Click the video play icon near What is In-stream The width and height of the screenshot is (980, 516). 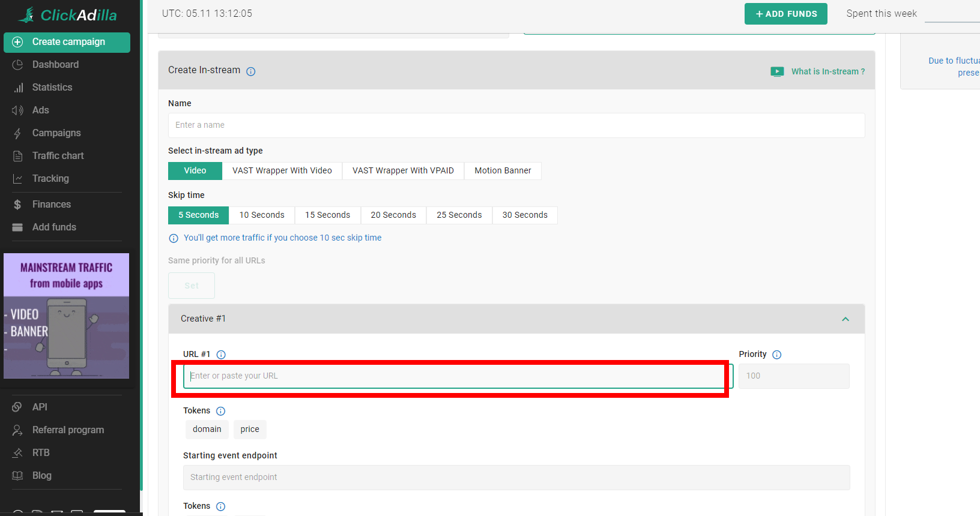pyautogui.click(x=777, y=71)
